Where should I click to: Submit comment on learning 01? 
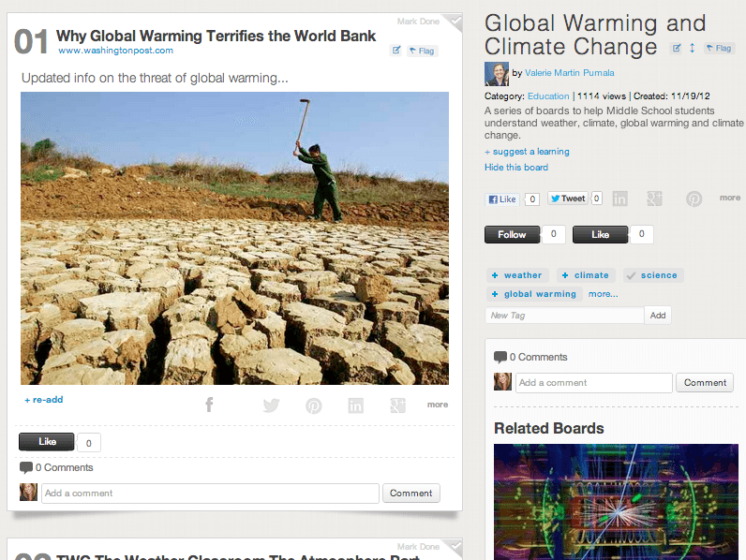coord(411,494)
